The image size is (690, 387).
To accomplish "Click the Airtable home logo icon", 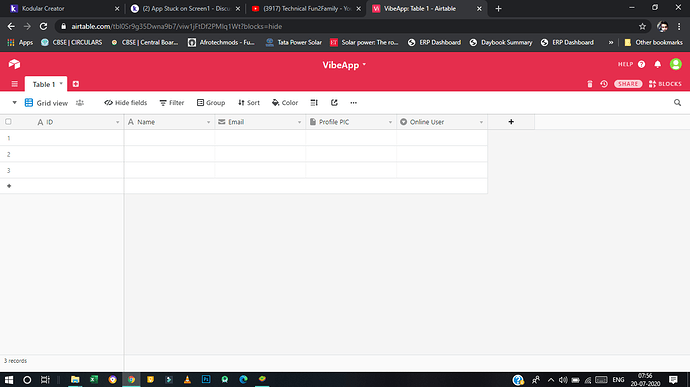I will 14,64.
